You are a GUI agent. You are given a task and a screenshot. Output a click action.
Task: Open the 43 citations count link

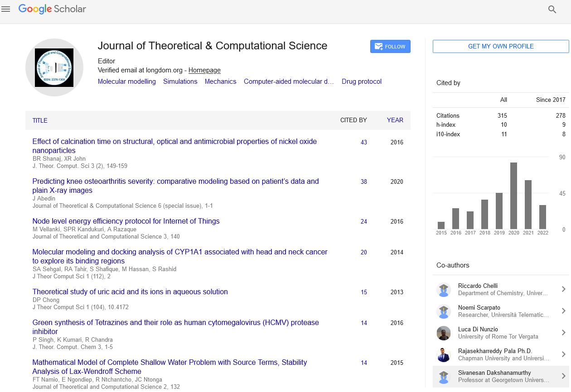364,142
